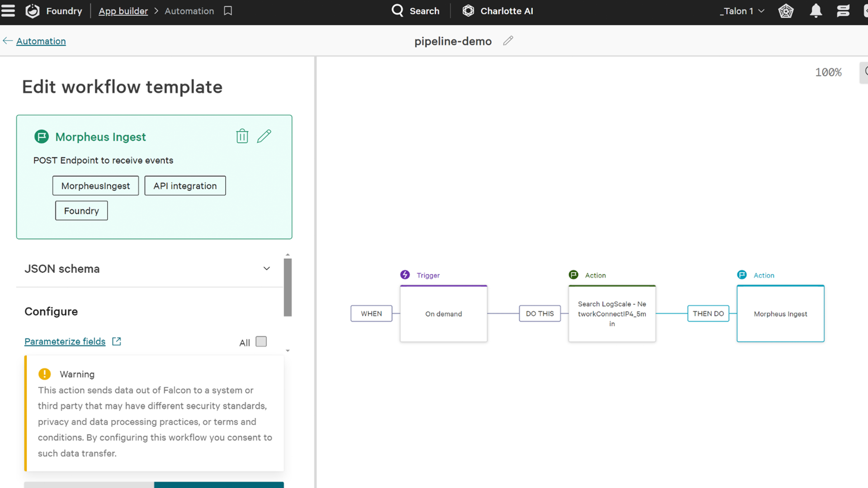Open the Parameterize fields link
This screenshot has height=488, width=868.
click(x=65, y=342)
